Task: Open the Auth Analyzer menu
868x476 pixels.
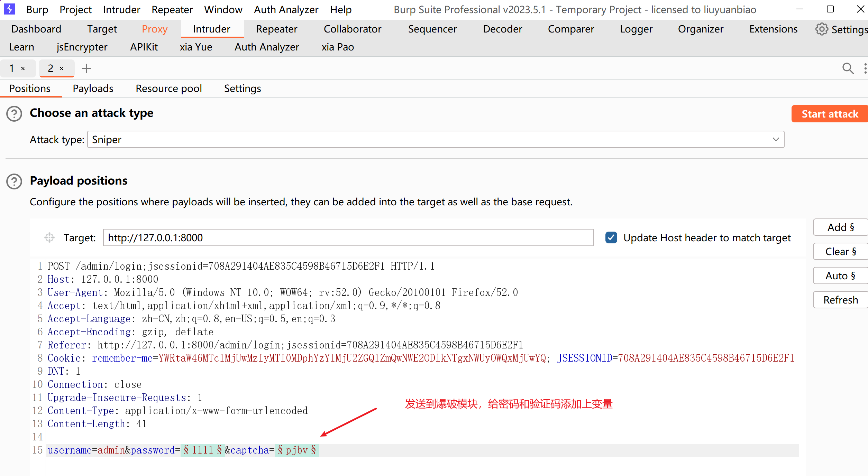Action: point(286,10)
